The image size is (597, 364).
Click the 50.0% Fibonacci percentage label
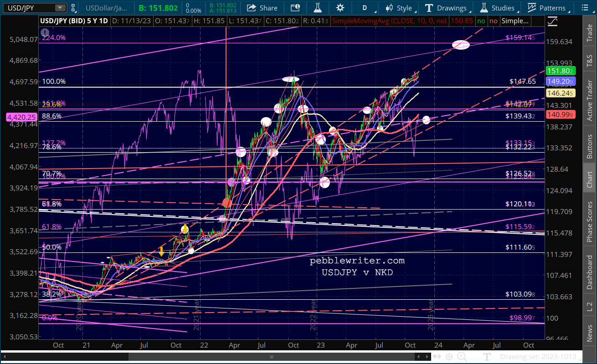point(51,247)
